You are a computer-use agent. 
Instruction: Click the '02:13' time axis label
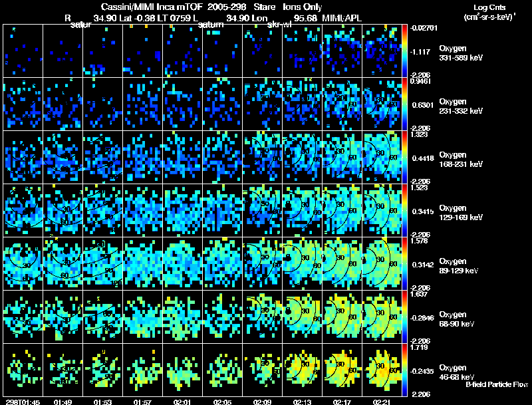(302, 402)
